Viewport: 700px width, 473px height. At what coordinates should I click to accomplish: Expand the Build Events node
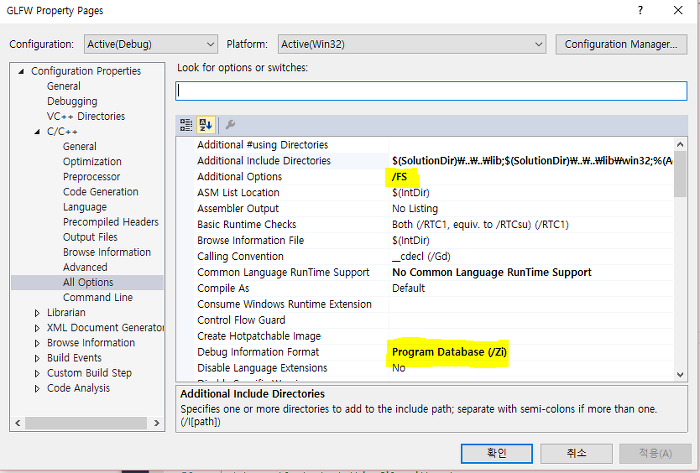pyautogui.click(x=37, y=358)
